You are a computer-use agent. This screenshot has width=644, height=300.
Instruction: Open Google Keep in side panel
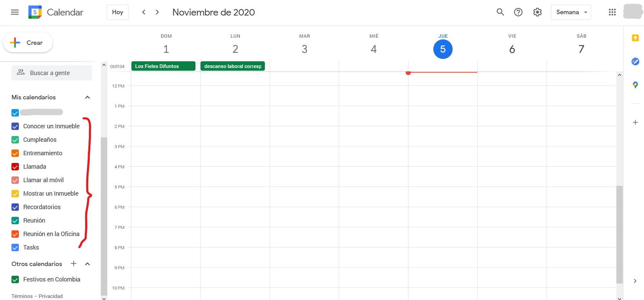635,38
